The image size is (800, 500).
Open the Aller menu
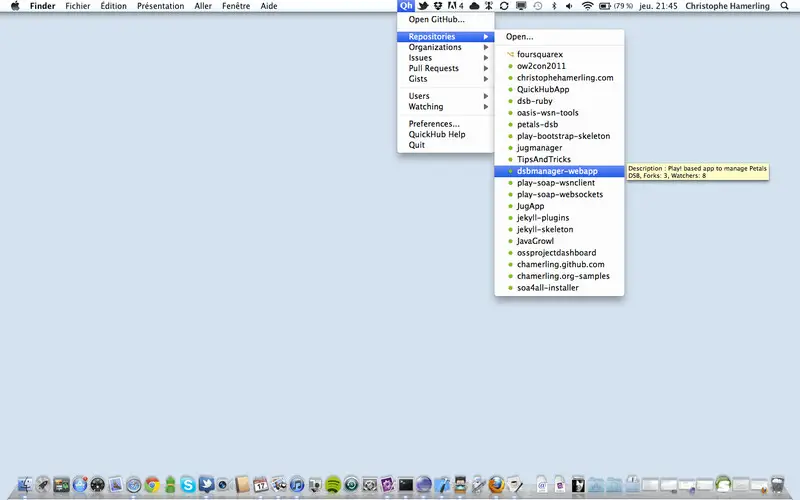point(203,6)
